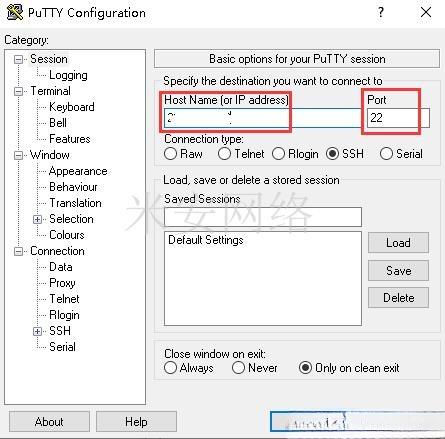Image resolution: width=445 pixels, height=439 pixels.
Task: Click the Delete session button
Action: pos(398,298)
